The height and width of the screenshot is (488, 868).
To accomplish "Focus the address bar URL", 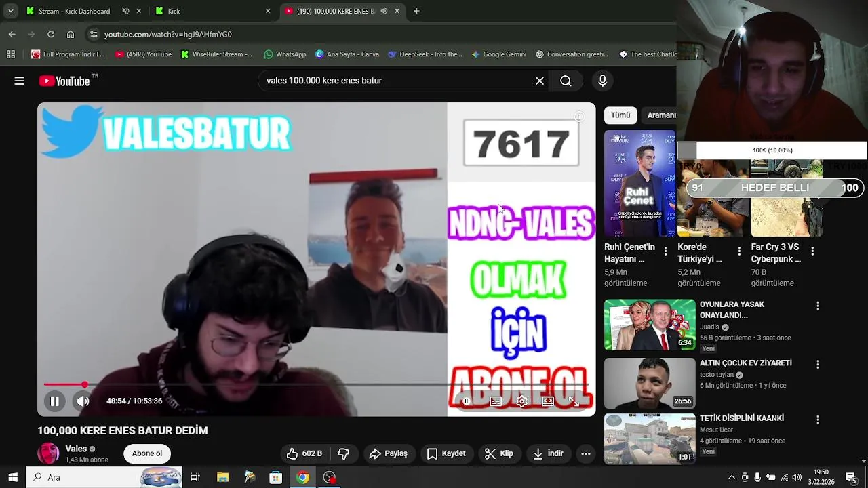I will [168, 34].
